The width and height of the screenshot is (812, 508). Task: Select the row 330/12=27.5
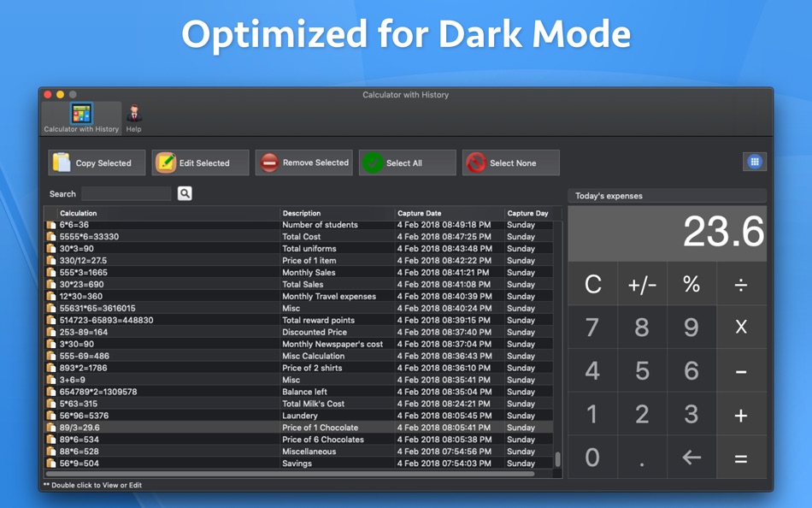coord(299,260)
